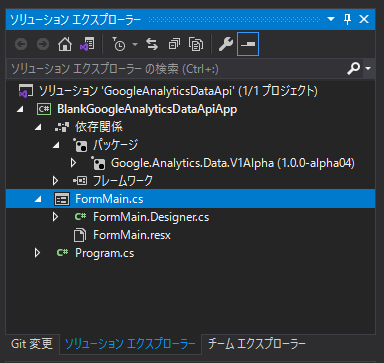Toggle Show All Files icon
The height and width of the screenshot is (363, 384).
pyautogui.click(x=196, y=44)
